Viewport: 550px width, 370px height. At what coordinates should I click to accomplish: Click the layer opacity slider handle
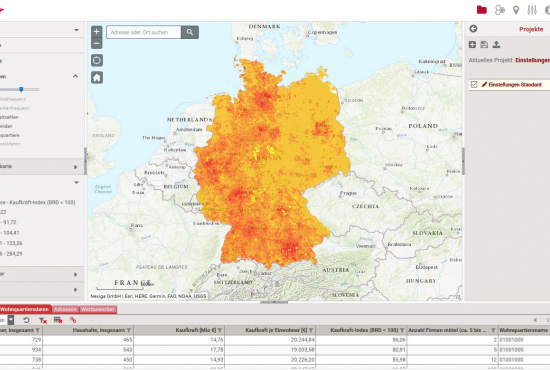[21, 89]
